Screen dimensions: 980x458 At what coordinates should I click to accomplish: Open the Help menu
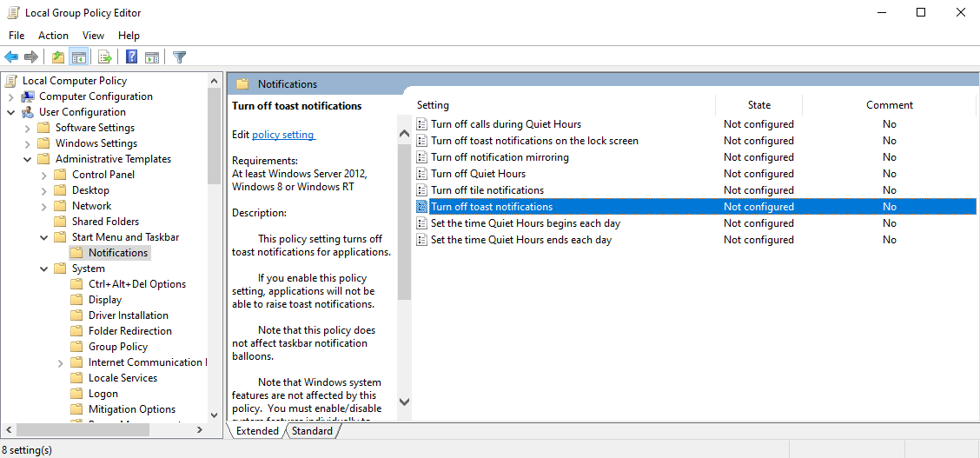129,36
